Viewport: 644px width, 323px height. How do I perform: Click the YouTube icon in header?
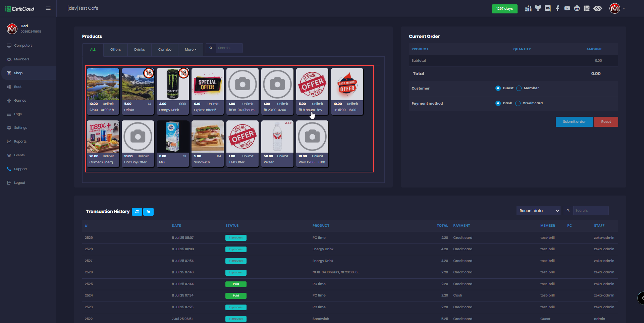(567, 8)
